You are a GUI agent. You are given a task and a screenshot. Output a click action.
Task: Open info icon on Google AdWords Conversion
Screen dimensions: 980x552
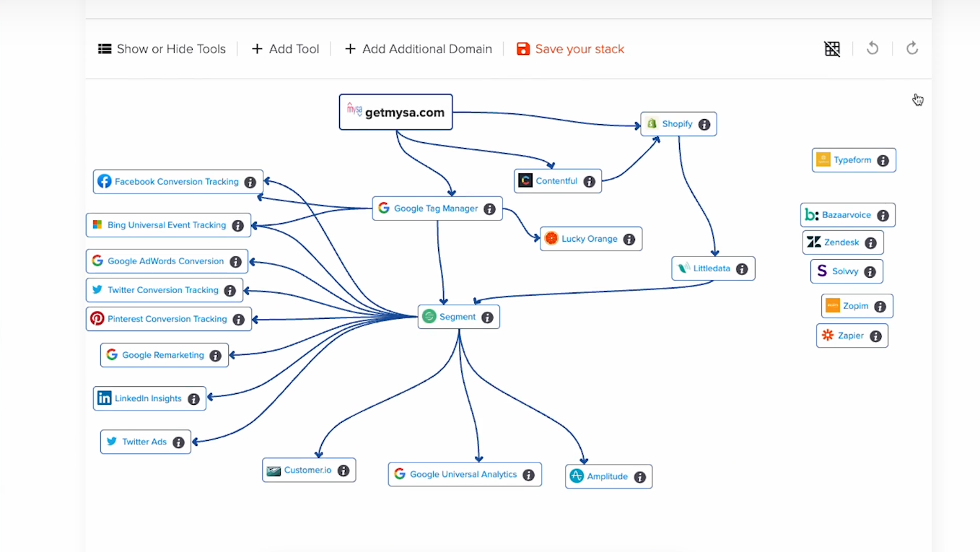(236, 262)
